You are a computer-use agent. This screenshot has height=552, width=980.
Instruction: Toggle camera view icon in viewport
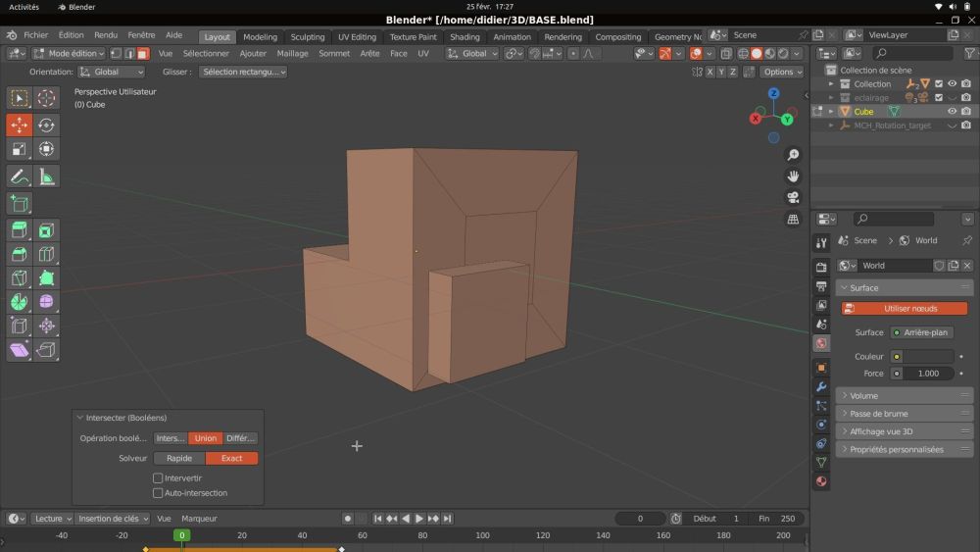click(793, 197)
